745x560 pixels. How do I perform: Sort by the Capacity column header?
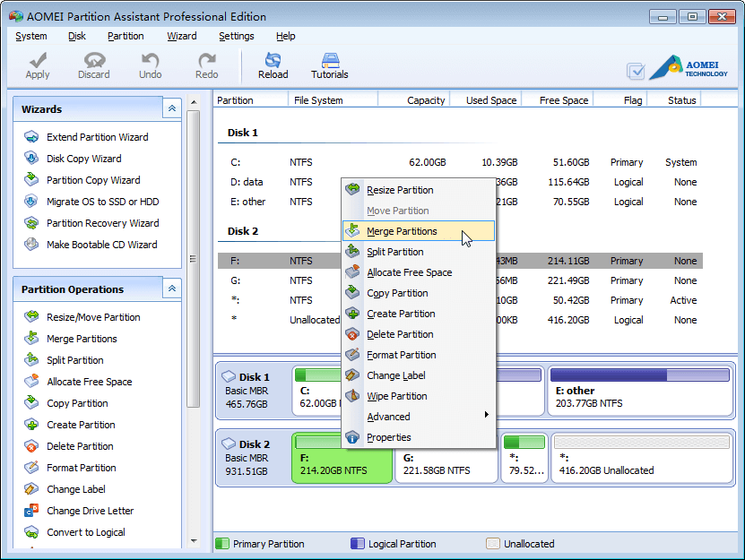pyautogui.click(x=426, y=100)
